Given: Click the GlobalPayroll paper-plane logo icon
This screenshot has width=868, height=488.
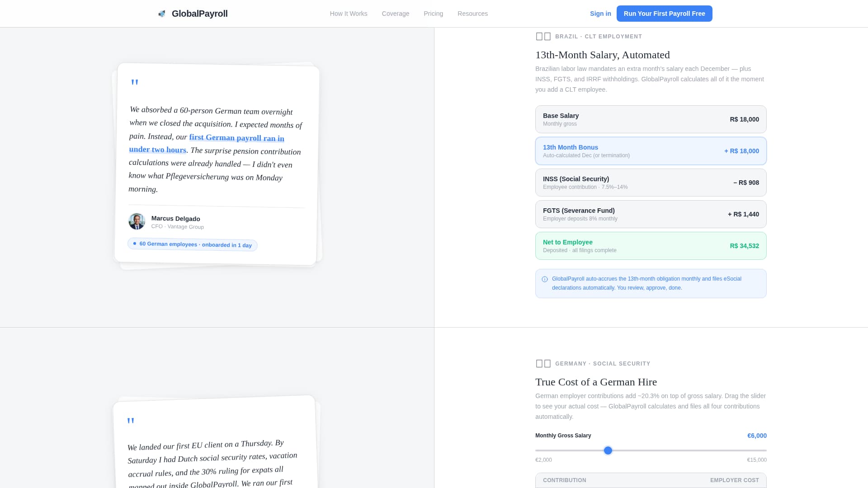Looking at the screenshot, I should (162, 13).
